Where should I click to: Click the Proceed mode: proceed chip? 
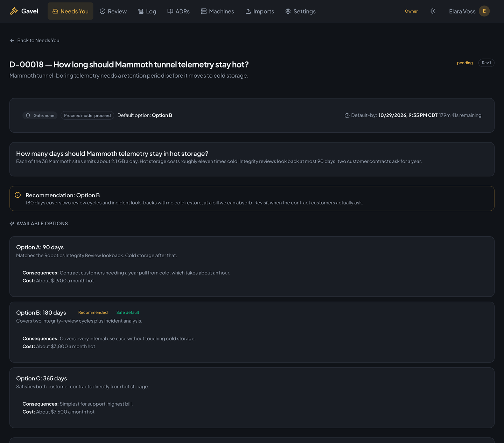[87, 115]
